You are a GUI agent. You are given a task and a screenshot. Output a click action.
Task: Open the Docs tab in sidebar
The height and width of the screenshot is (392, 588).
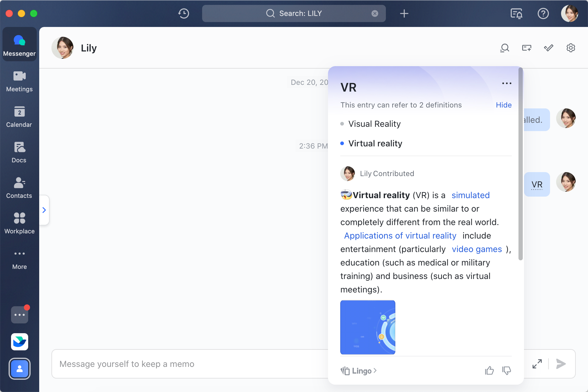tap(19, 152)
